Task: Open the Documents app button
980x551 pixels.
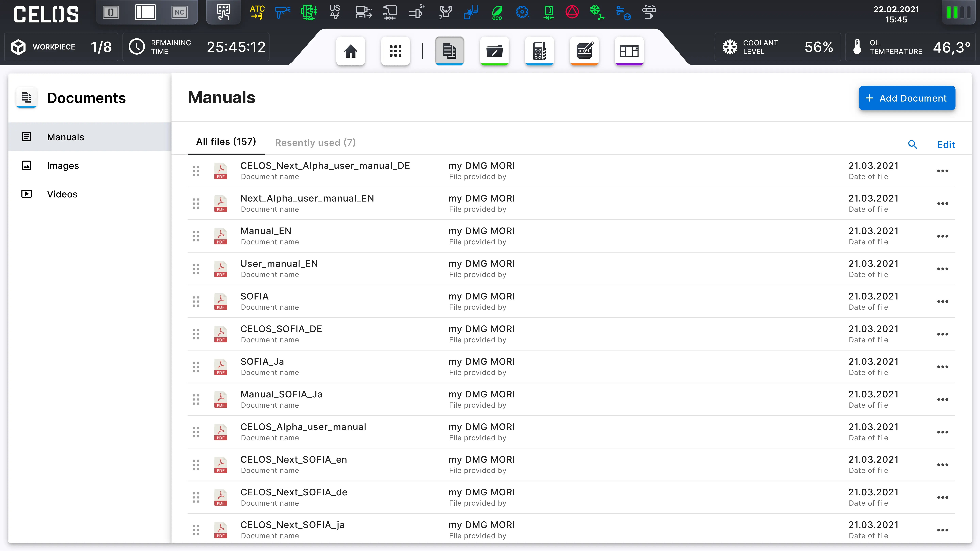Action: coord(449,51)
